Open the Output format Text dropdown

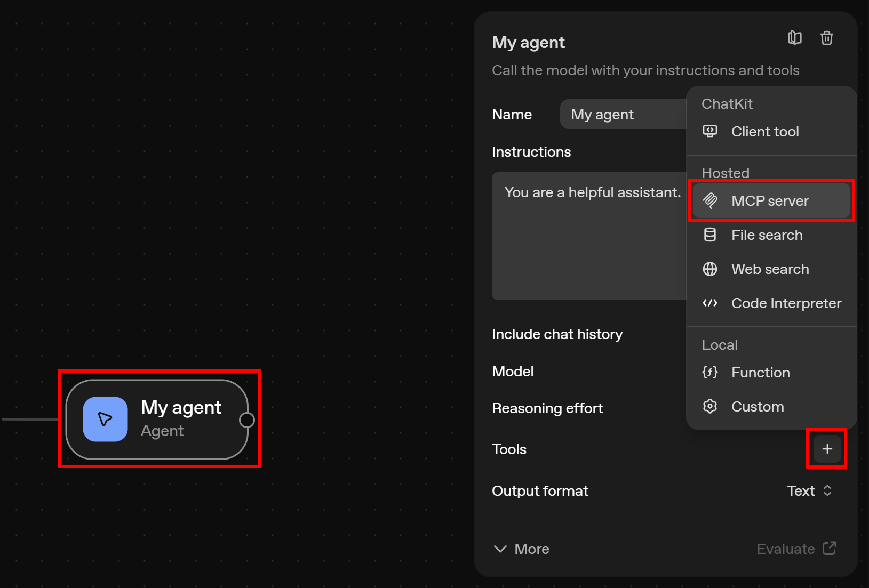tap(809, 491)
